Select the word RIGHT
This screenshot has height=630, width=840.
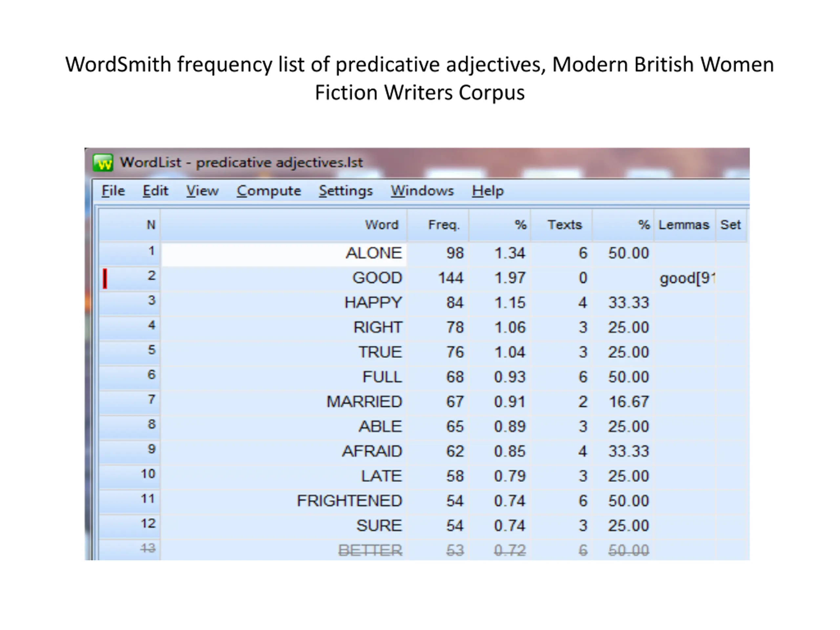(x=378, y=327)
